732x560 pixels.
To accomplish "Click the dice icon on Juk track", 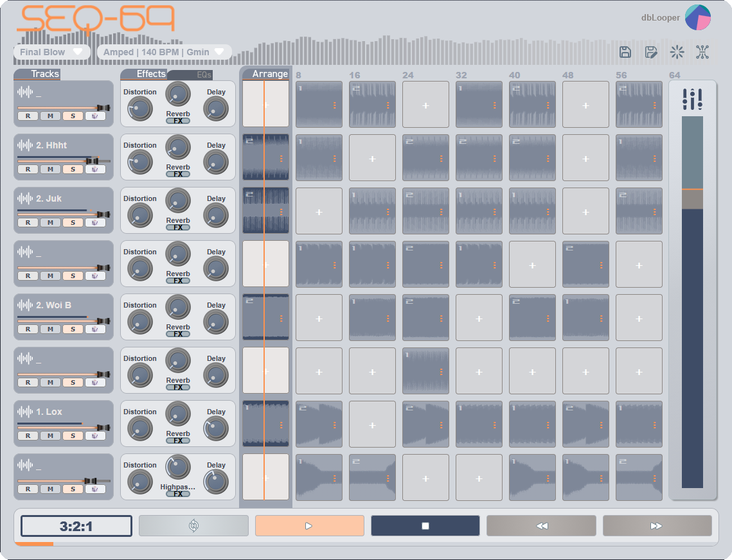I will click(x=95, y=223).
